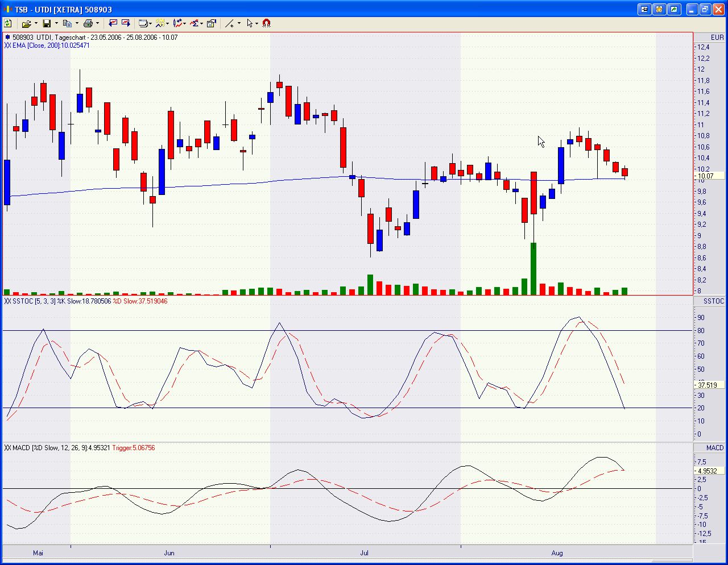Click the XX marker before EMA label
The height and width of the screenshot is (565, 728).
click(7, 45)
